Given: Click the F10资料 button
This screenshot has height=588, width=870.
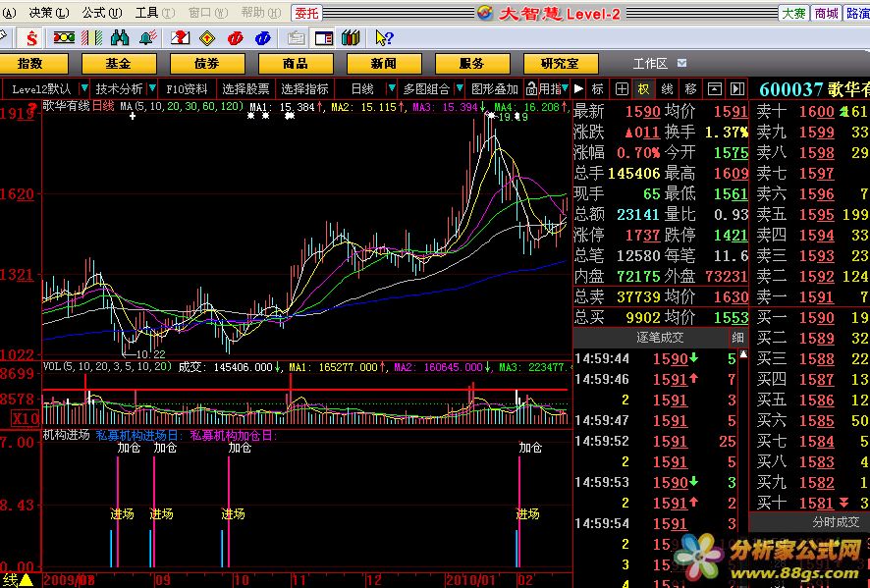Looking at the screenshot, I should [187, 88].
